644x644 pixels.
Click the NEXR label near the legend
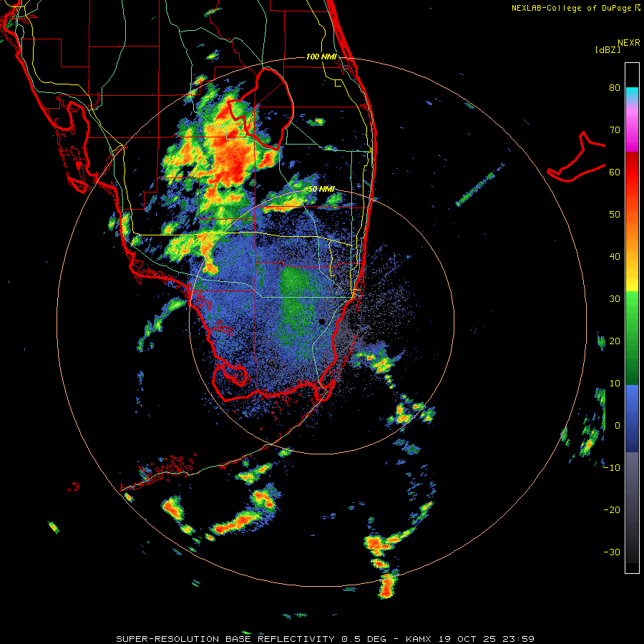pyautogui.click(x=629, y=43)
